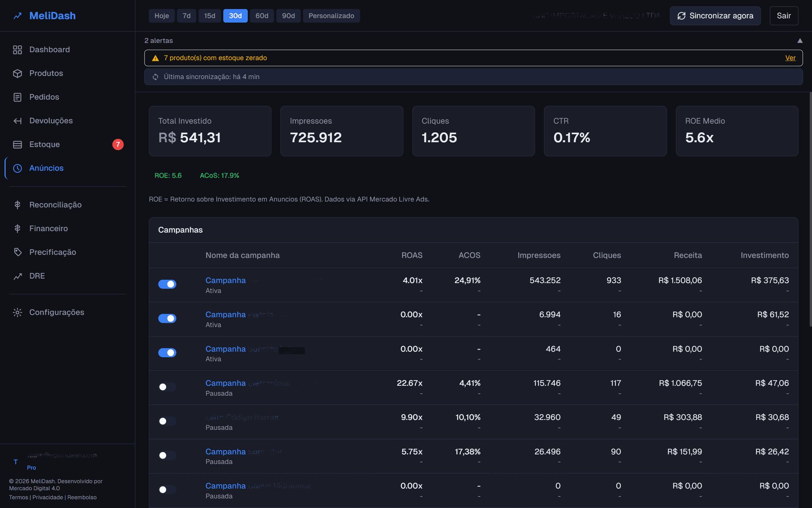Click the Privacidade footer link
The image size is (812, 508).
tap(48, 497)
